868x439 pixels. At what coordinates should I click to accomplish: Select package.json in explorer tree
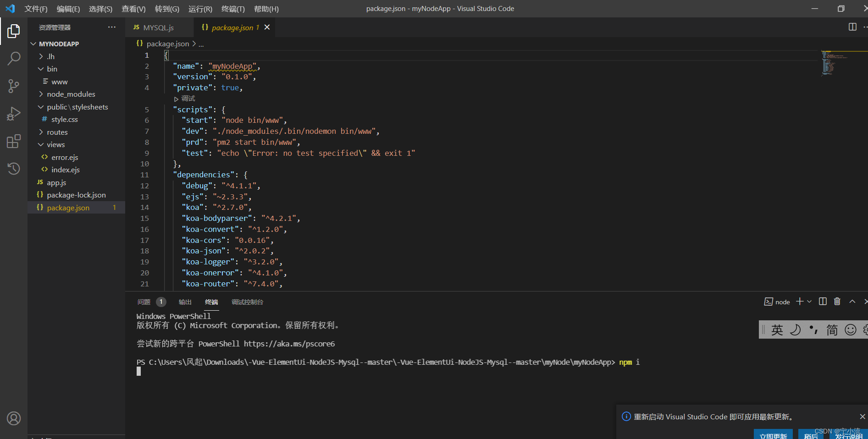coord(76,208)
